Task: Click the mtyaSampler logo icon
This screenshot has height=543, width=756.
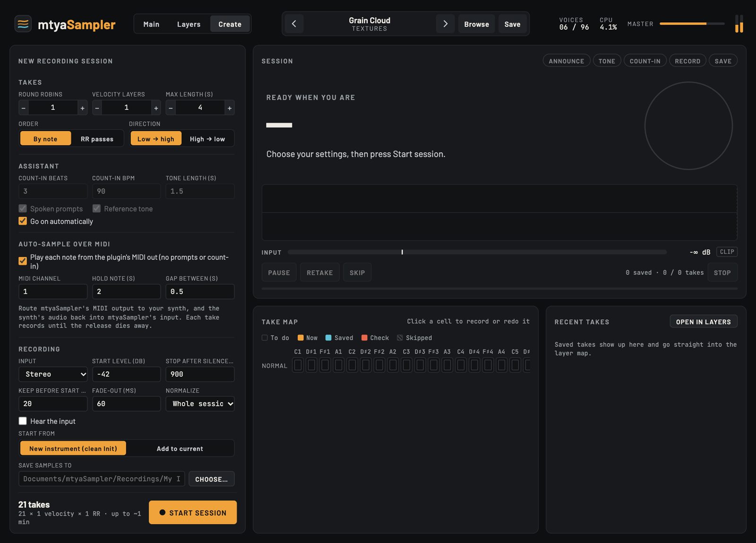Action: 23,24
